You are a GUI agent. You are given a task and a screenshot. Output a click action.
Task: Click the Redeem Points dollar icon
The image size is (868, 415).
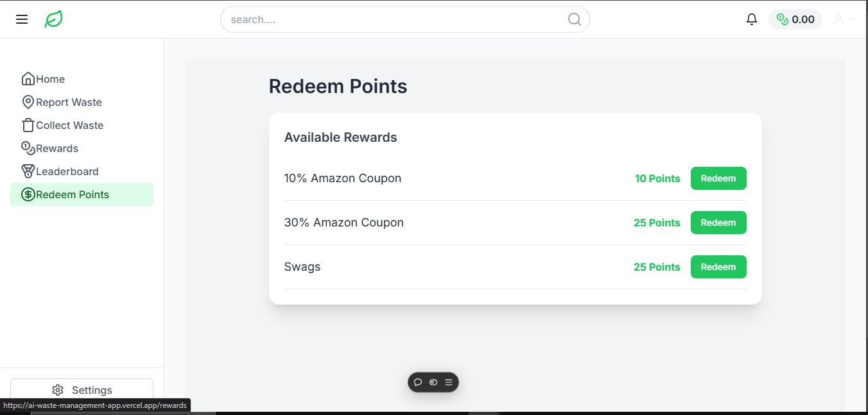coord(28,194)
